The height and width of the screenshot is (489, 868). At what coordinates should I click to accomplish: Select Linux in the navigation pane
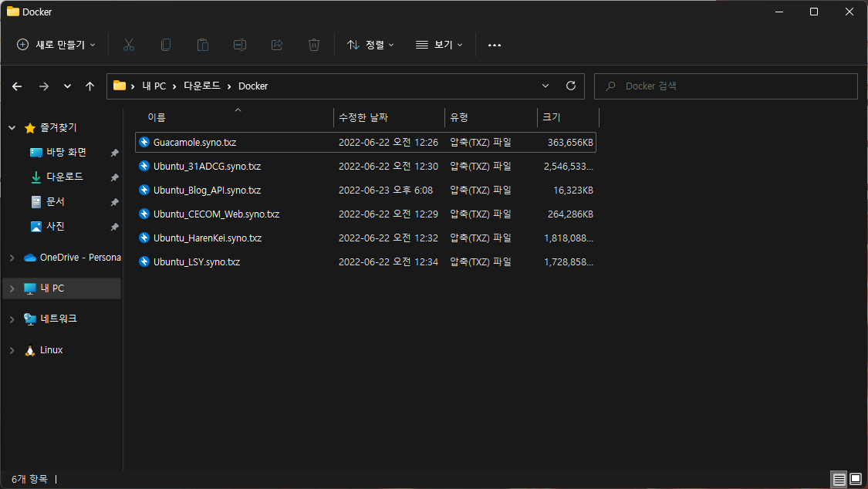51,350
